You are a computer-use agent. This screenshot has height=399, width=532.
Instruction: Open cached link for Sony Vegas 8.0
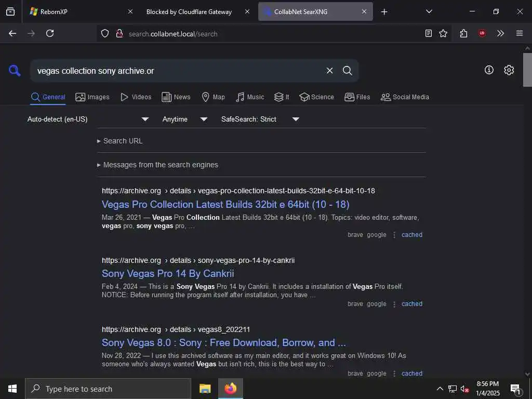[412, 374]
